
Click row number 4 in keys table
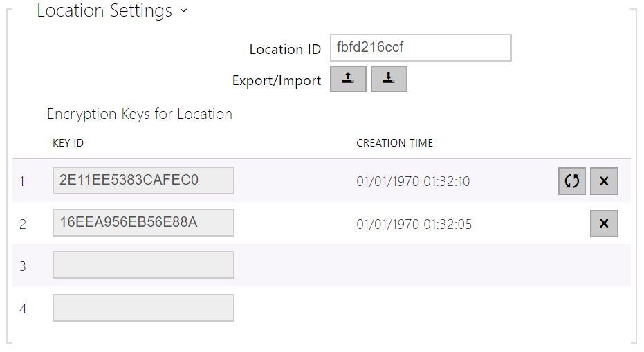click(x=23, y=308)
